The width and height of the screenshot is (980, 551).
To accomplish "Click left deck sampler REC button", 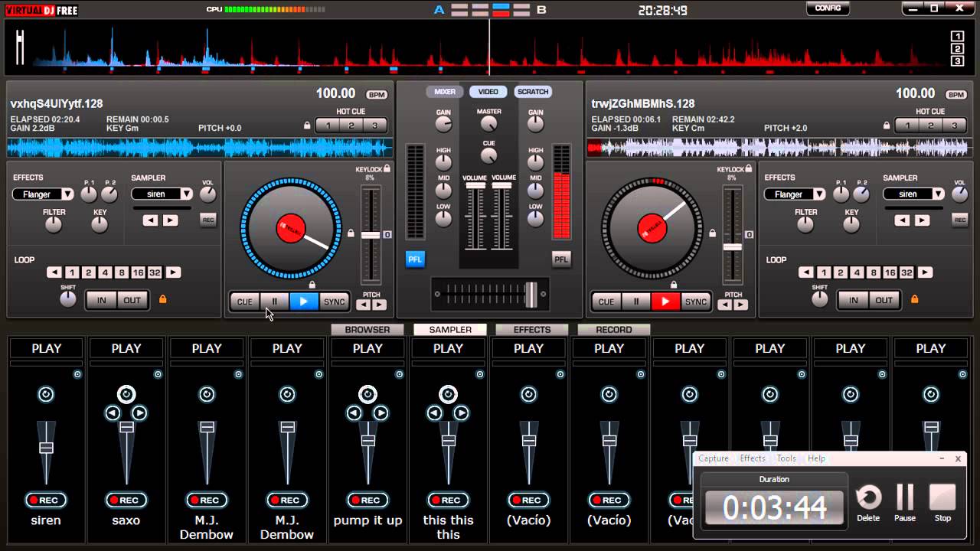I will tap(207, 220).
